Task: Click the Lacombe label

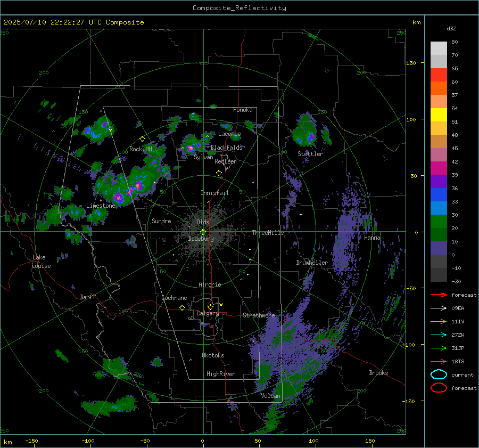Action: pyautogui.click(x=229, y=134)
